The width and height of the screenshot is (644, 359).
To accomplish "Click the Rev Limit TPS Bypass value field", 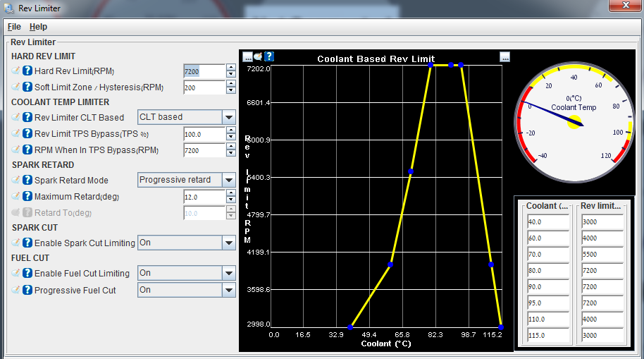I will tap(204, 133).
